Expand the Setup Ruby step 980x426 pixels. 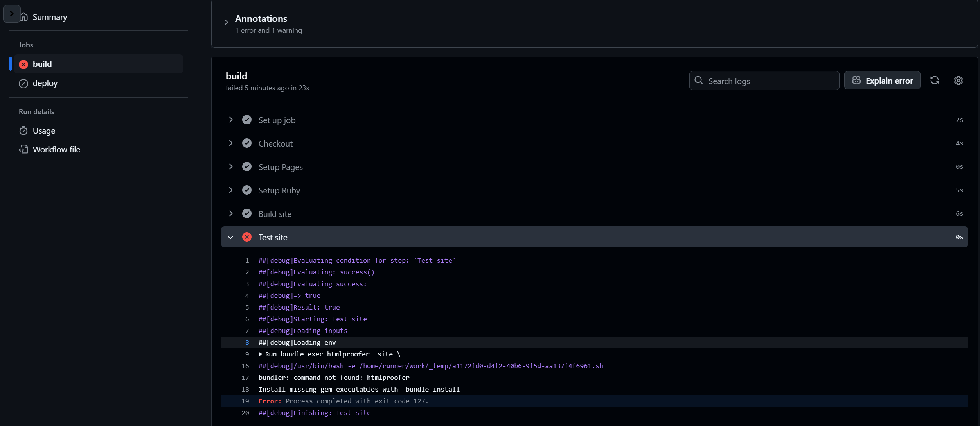(x=231, y=190)
